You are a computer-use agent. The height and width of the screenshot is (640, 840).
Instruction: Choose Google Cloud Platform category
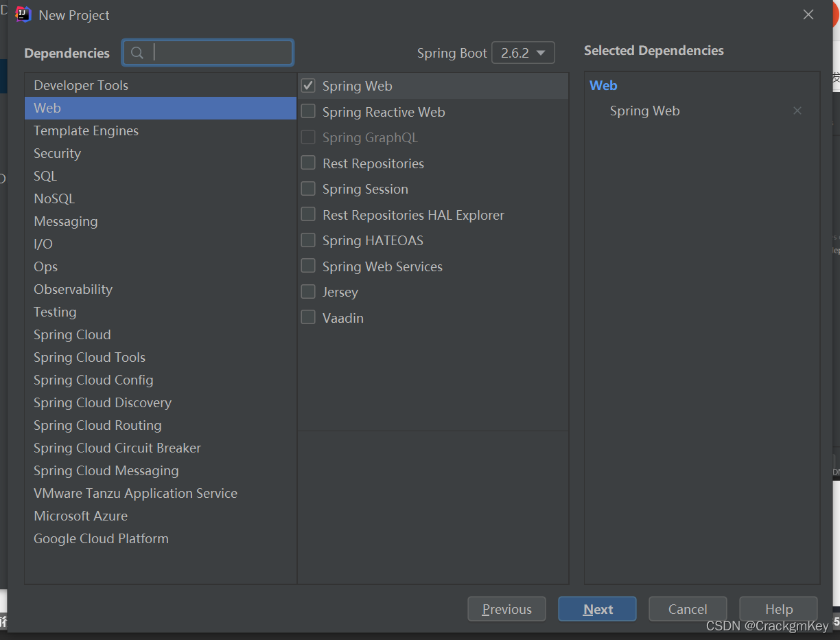[161, 538]
